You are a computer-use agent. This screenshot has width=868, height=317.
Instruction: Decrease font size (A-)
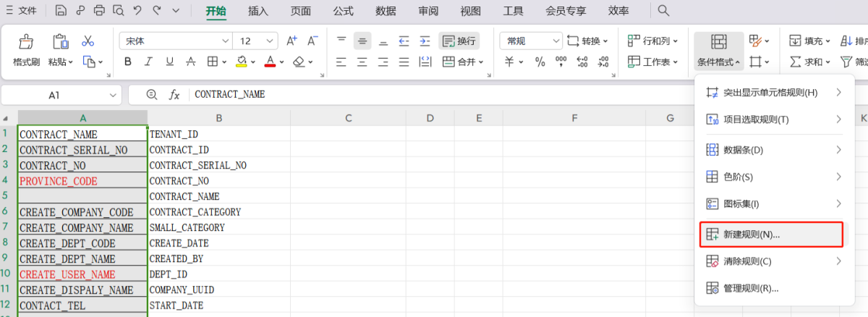[x=313, y=41]
